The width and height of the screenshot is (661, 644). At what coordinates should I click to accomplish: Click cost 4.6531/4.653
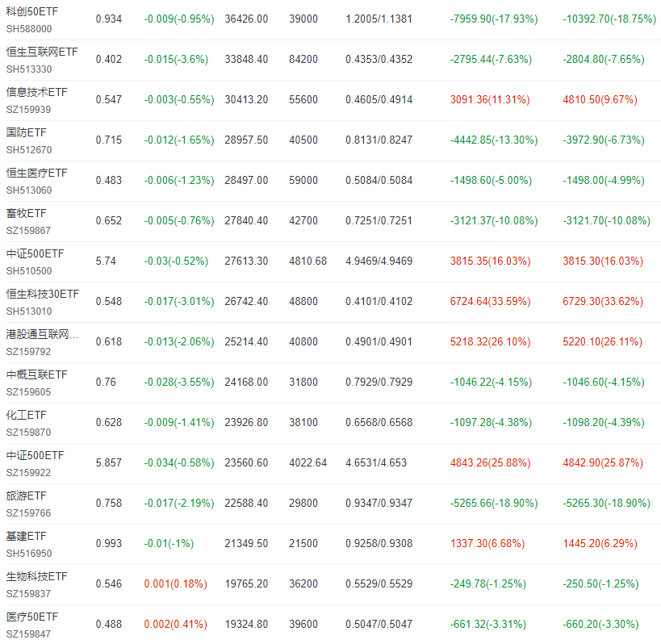click(x=376, y=462)
